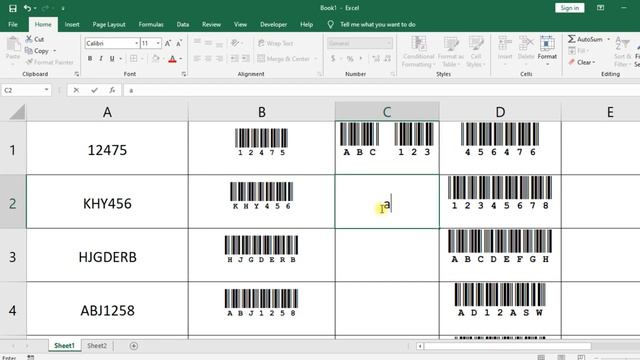This screenshot has height=360, width=640.
Task: Click the Select All corner triangle
Action: point(17,112)
